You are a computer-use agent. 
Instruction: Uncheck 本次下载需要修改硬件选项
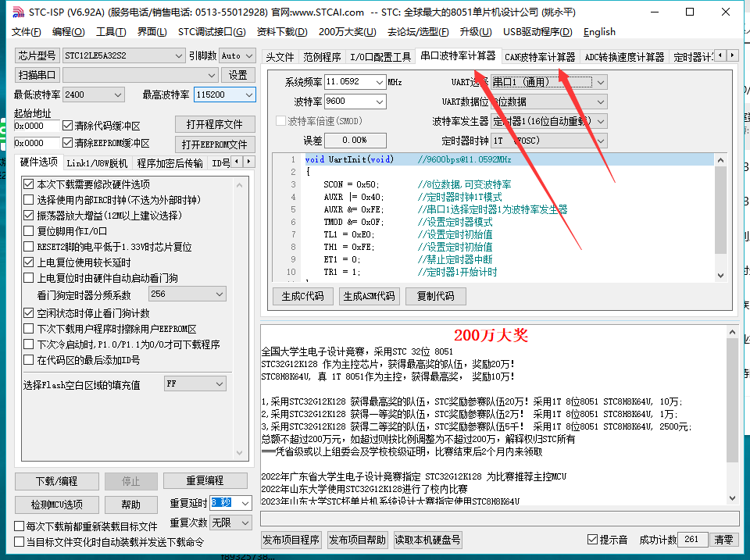29,184
